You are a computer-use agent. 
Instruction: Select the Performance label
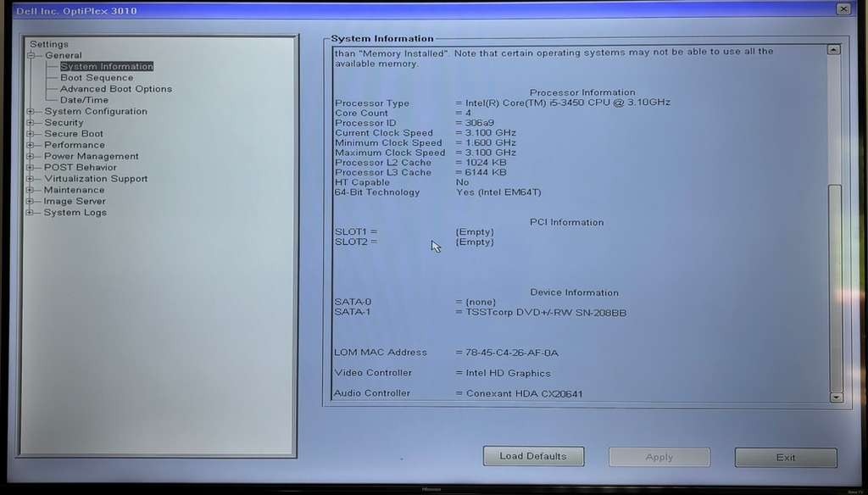coord(75,145)
